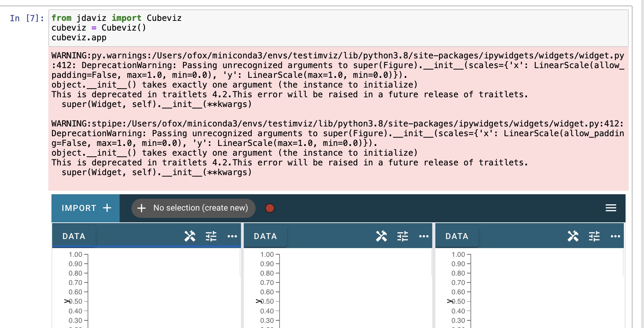This screenshot has width=644, height=328.
Task: Open the DATA dropdown in the middle viewer
Action: pos(265,236)
